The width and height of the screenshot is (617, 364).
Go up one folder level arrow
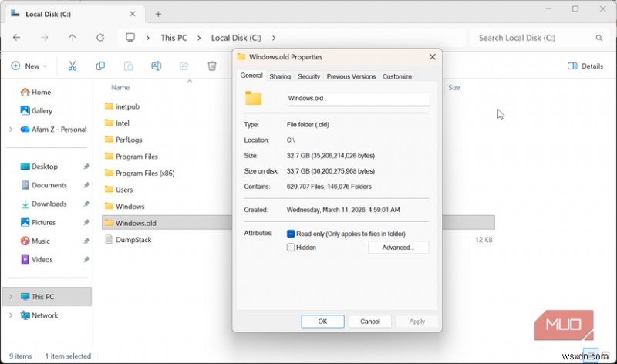tap(72, 38)
